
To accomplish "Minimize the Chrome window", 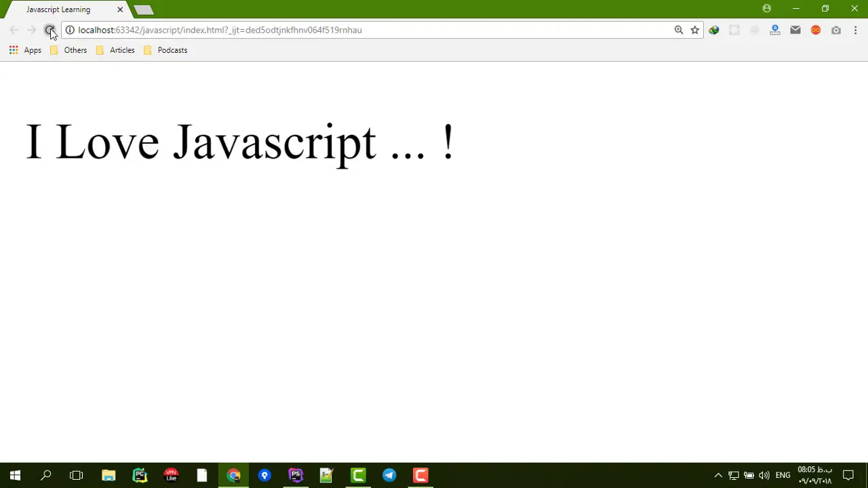I will (796, 9).
